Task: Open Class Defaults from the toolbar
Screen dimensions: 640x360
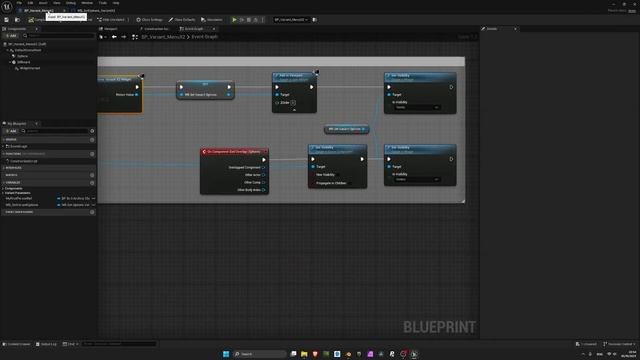Action: [182, 20]
